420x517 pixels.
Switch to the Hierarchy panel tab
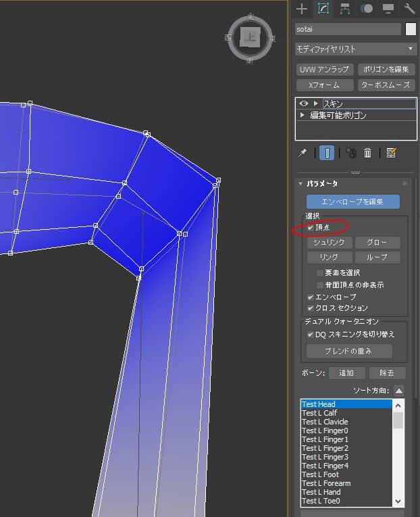[345, 9]
